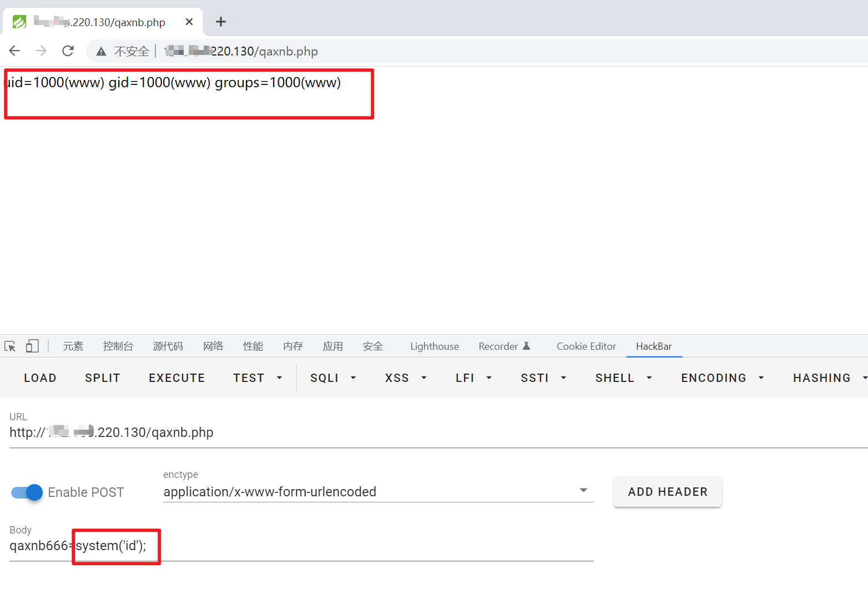Screen dimensions: 868x599
Task: Close the qaxnb.php browser tab
Action: point(189,22)
